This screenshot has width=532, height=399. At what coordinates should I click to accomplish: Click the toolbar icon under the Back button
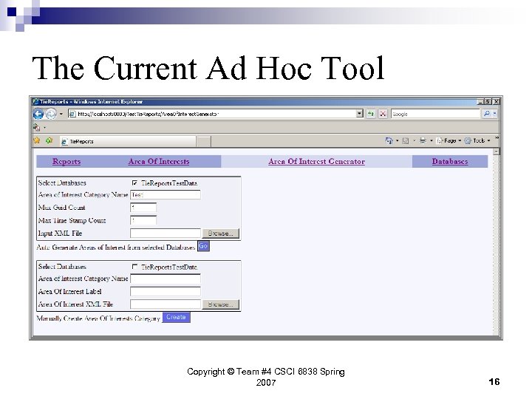pos(36,128)
